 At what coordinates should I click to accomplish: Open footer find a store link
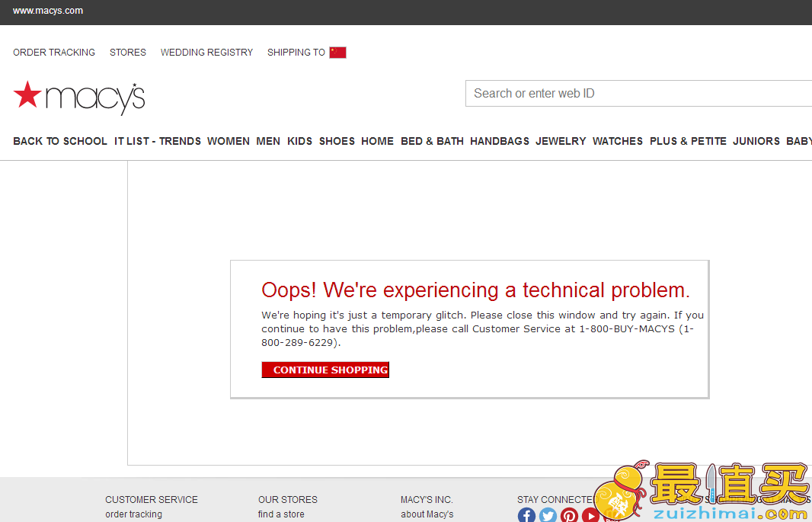point(281,514)
